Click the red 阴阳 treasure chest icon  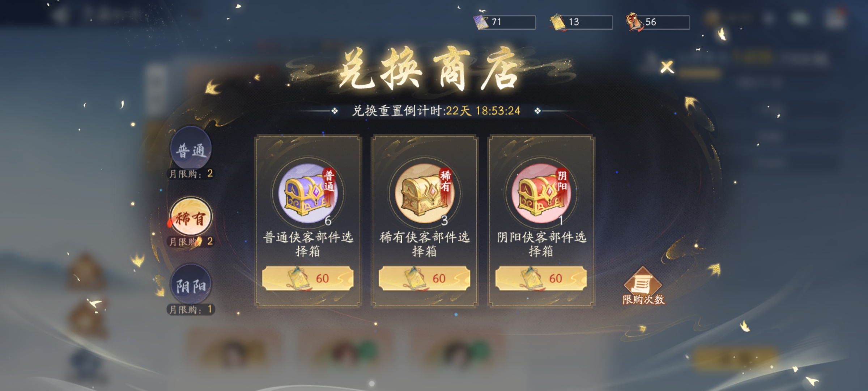[542, 194]
